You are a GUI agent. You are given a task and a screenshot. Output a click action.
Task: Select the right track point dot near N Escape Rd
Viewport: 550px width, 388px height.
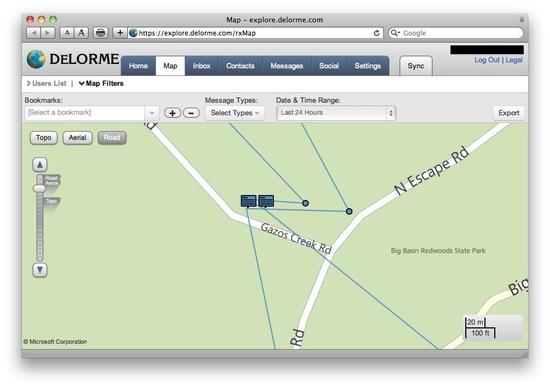coord(349,211)
